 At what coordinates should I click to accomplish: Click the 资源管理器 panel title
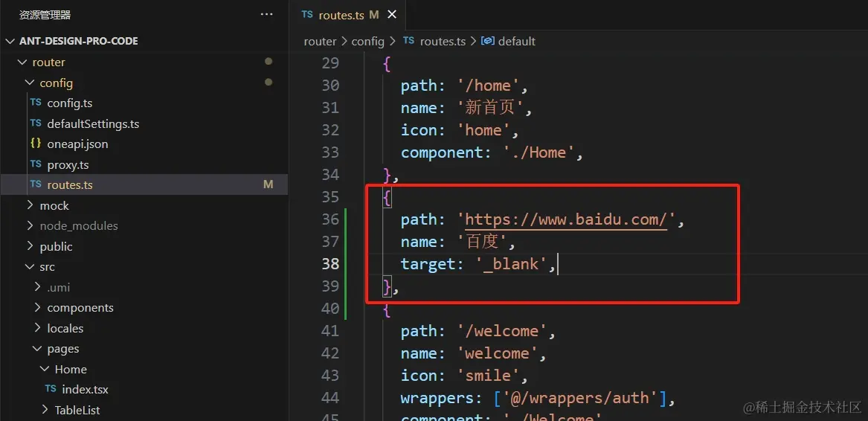tap(45, 15)
